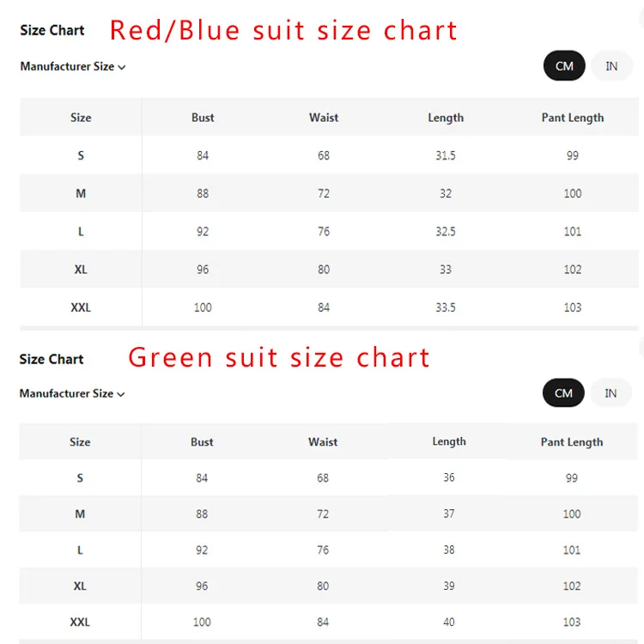Click Waist column header in Green suit chart
Image resolution: width=644 pixels, height=644 pixels.
(323, 442)
